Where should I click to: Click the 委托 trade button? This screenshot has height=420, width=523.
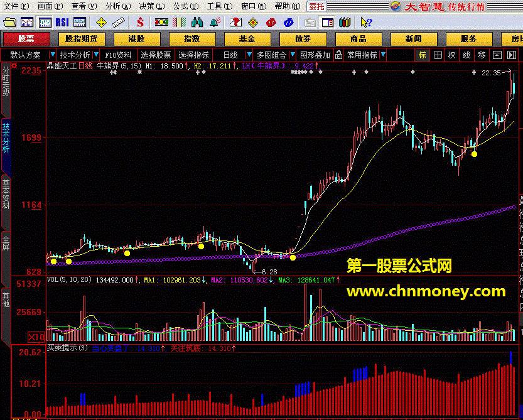[317, 6]
